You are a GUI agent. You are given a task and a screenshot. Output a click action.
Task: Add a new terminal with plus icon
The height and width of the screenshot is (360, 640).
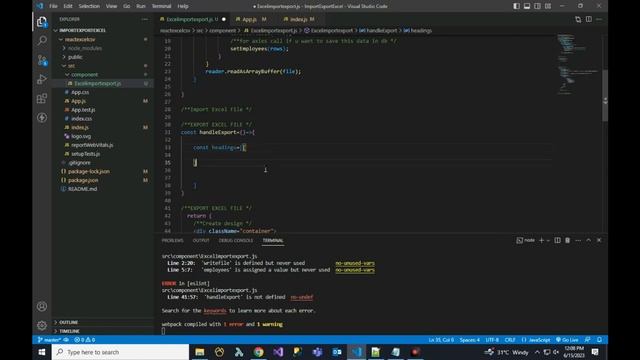click(541, 240)
